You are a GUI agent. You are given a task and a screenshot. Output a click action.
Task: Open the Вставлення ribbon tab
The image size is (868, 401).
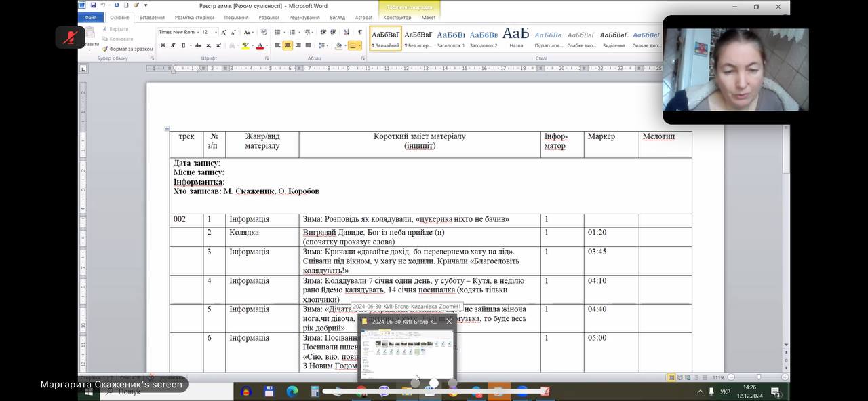152,18
